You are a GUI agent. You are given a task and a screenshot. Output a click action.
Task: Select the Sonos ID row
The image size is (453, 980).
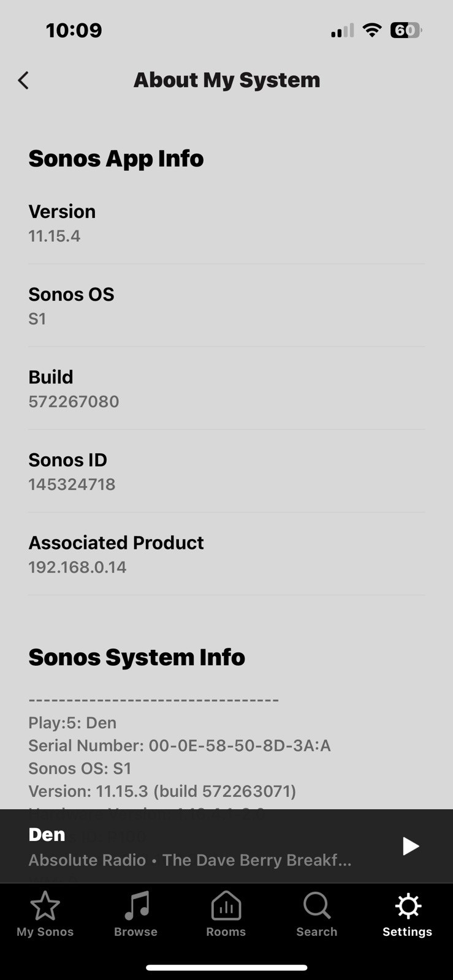[226, 471]
